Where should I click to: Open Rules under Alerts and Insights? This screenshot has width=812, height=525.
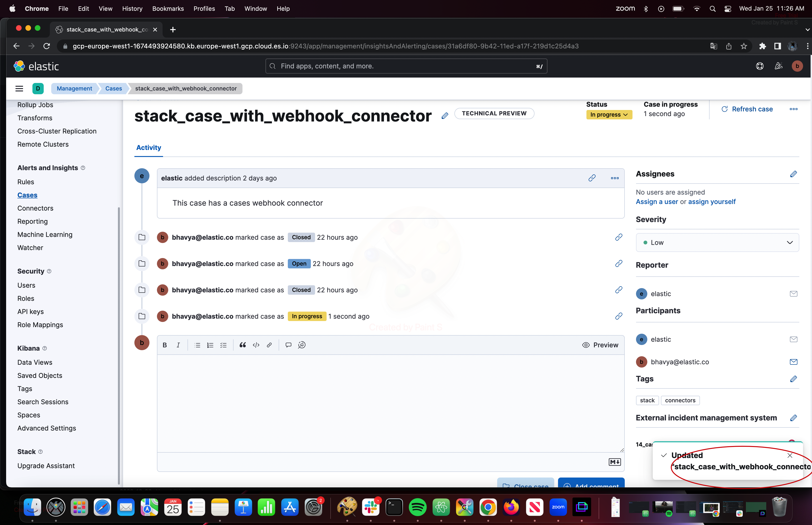pos(26,182)
